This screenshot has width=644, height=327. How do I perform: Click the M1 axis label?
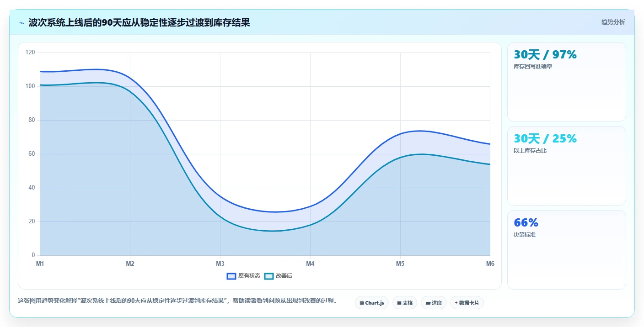click(x=40, y=264)
